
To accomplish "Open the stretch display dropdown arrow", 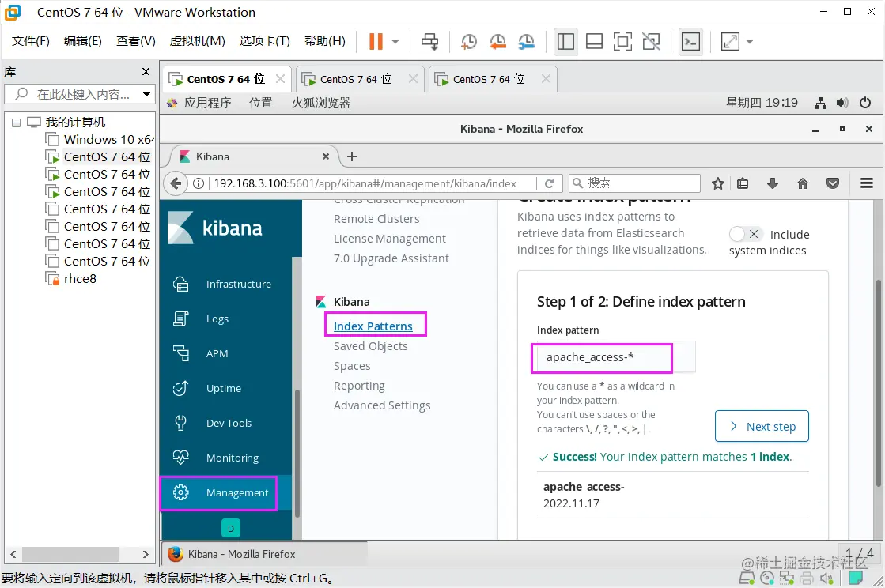I will tap(750, 41).
